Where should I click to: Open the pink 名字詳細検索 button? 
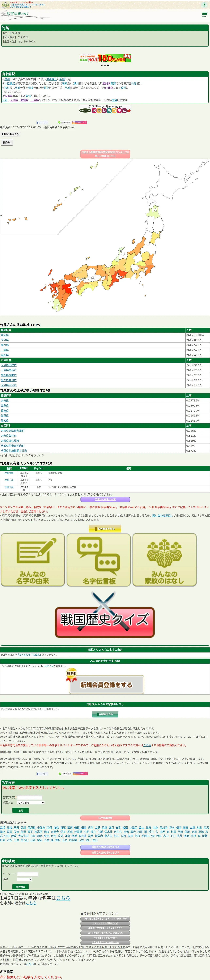click(105, 818)
